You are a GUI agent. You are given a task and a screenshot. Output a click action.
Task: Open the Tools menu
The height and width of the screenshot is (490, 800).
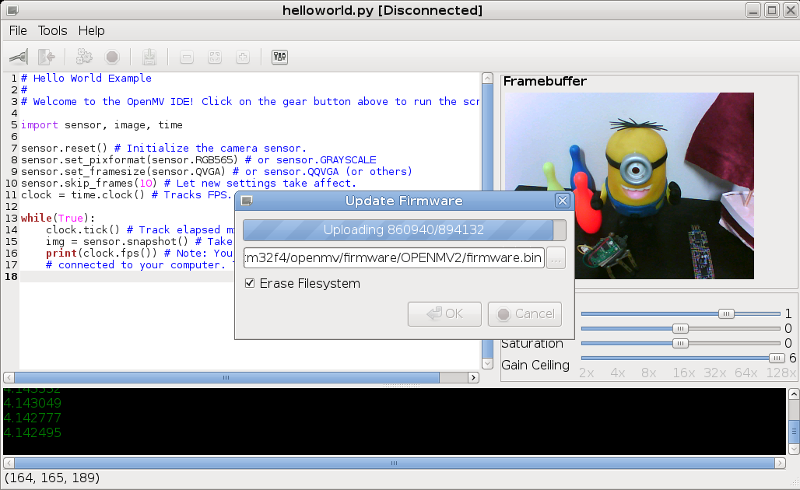pyautogui.click(x=52, y=31)
